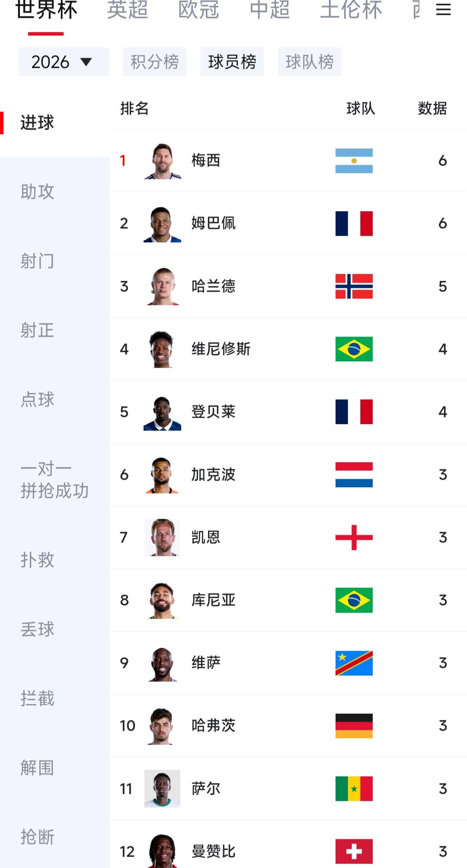Tap DR Congo flag beside 维萨
This screenshot has height=868, width=467.
tap(354, 663)
